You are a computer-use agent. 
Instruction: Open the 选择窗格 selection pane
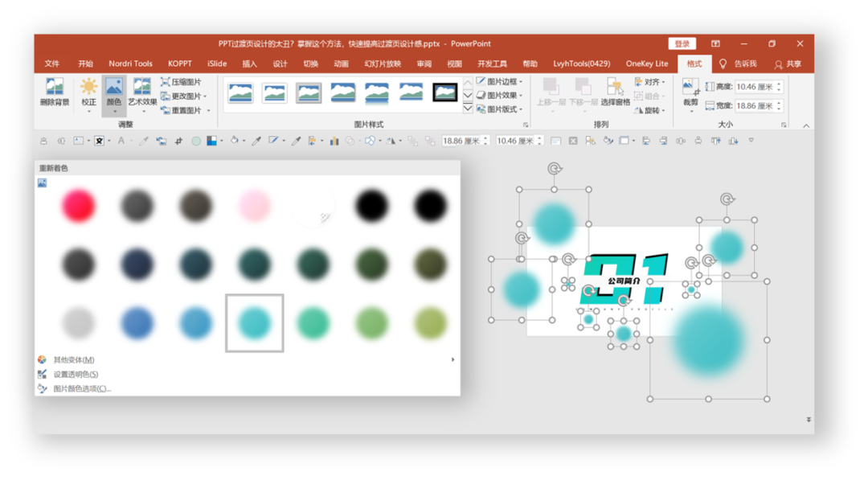tap(615, 92)
